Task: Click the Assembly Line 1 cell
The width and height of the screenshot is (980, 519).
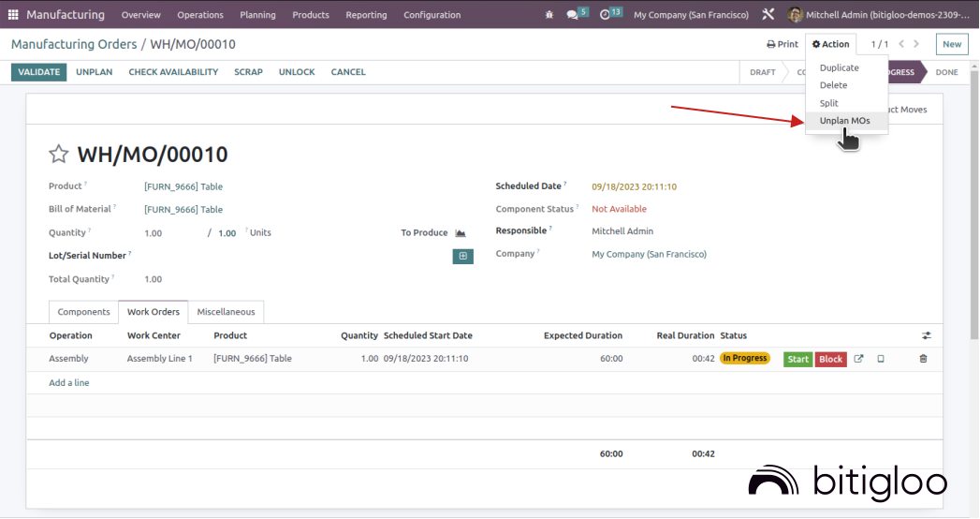Action: point(160,358)
